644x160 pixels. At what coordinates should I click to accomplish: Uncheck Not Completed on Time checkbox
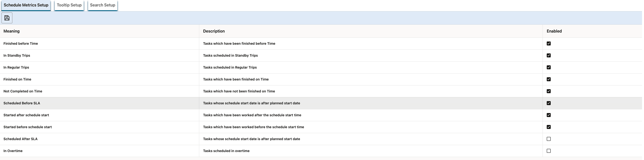pyautogui.click(x=548, y=91)
